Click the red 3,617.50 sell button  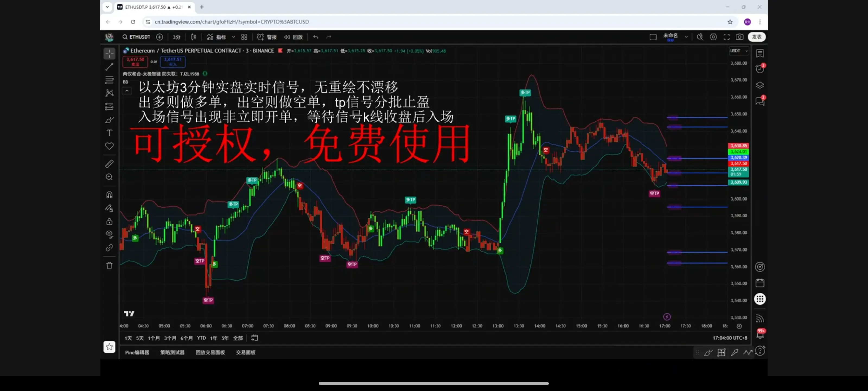pos(135,62)
